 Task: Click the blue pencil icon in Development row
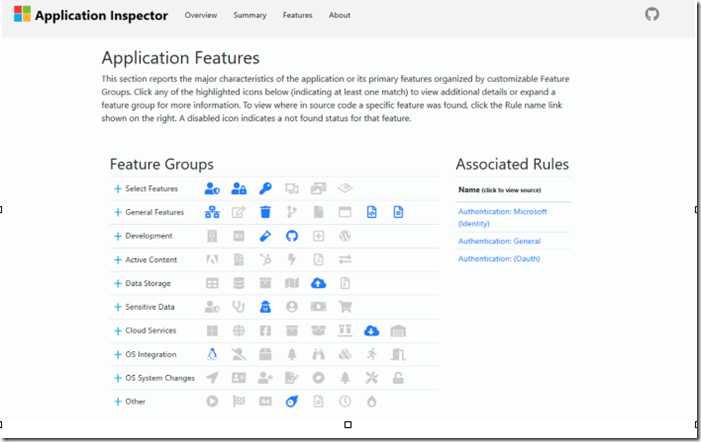click(x=265, y=236)
